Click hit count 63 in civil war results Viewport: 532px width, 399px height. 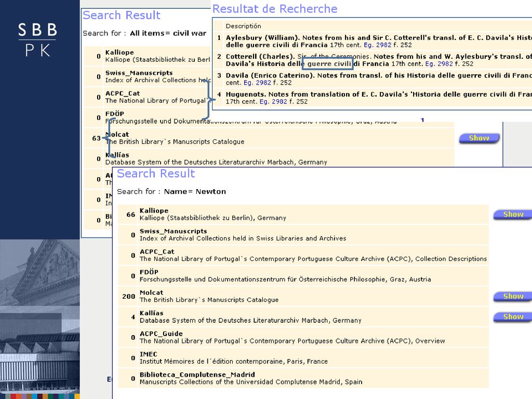[96, 138]
